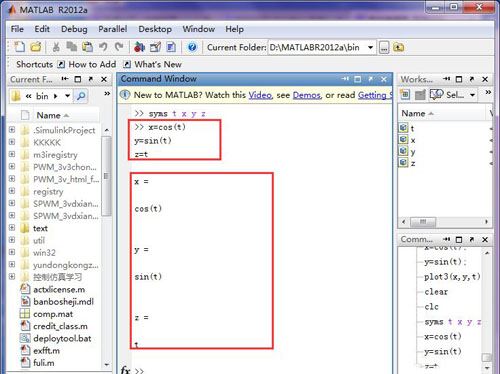The width and height of the screenshot is (500, 374).
Task: Undock the Workspace panel
Action: tap(472, 79)
